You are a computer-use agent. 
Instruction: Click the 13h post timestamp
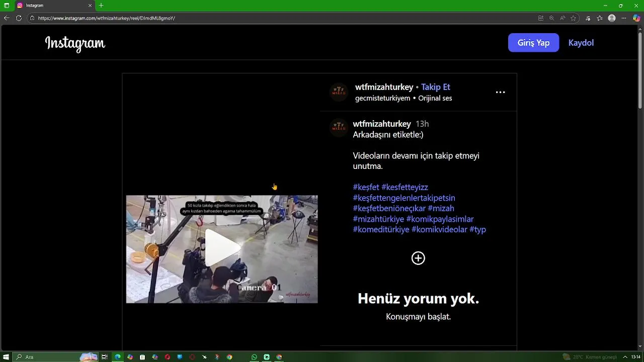coord(422,124)
